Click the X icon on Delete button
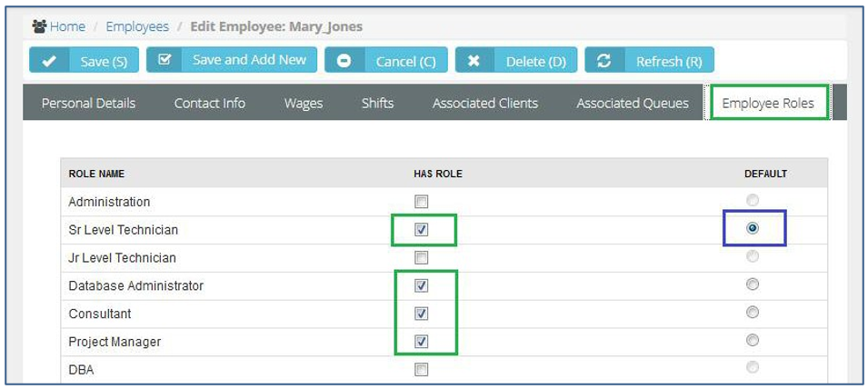 [474, 61]
